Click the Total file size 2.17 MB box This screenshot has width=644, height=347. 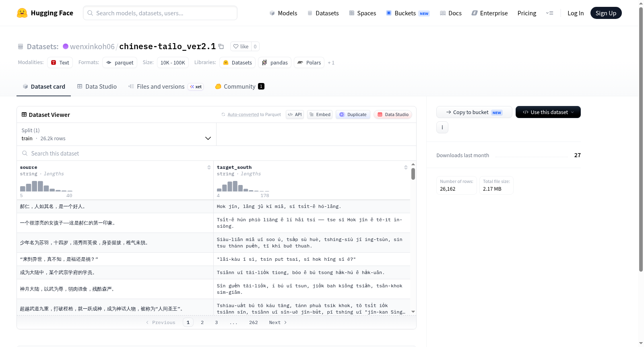(x=496, y=185)
